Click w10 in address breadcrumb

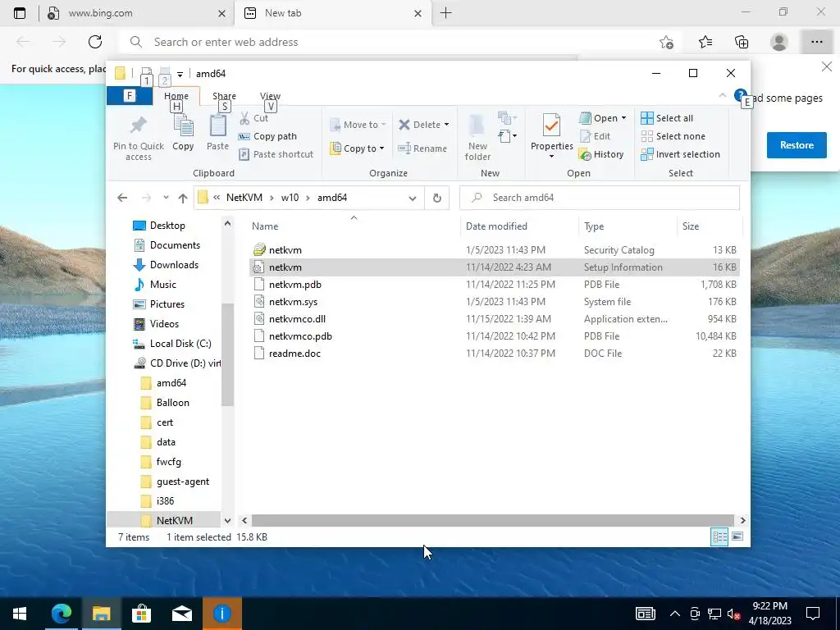(x=290, y=198)
